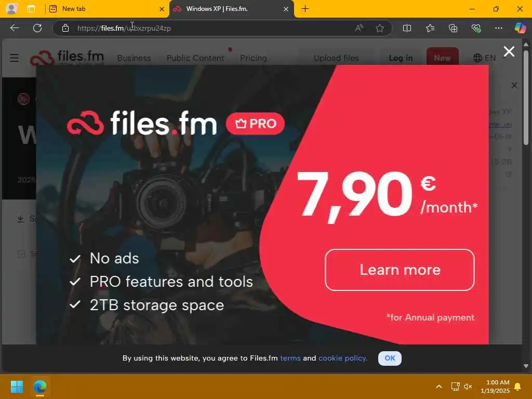Click the files.fm logo in popup
The height and width of the screenshot is (399, 532).
pyautogui.click(x=142, y=123)
